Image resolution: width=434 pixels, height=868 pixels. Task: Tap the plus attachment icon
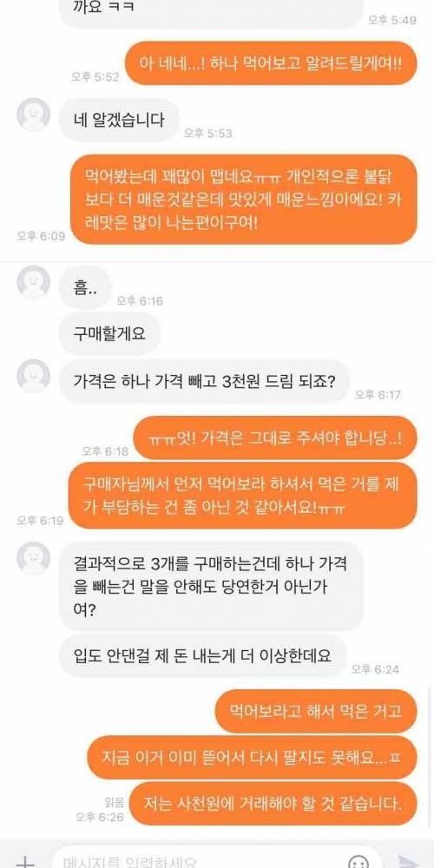pyautogui.click(x=24, y=863)
